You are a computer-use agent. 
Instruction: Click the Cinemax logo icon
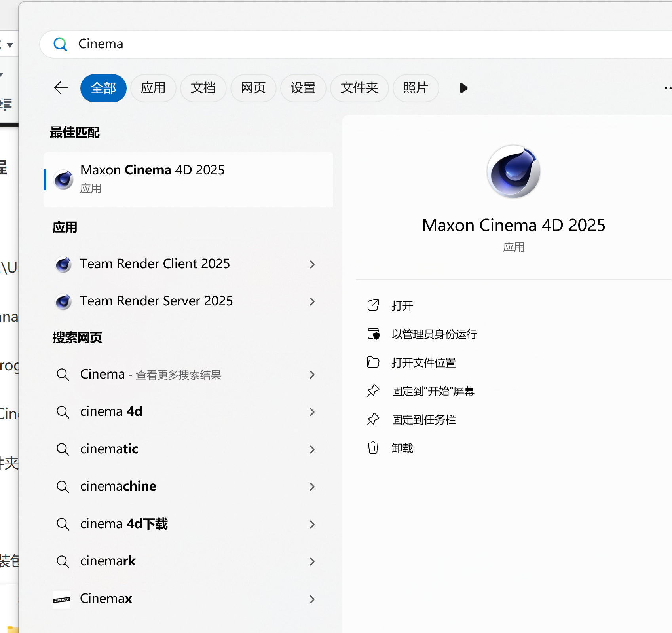click(x=62, y=599)
